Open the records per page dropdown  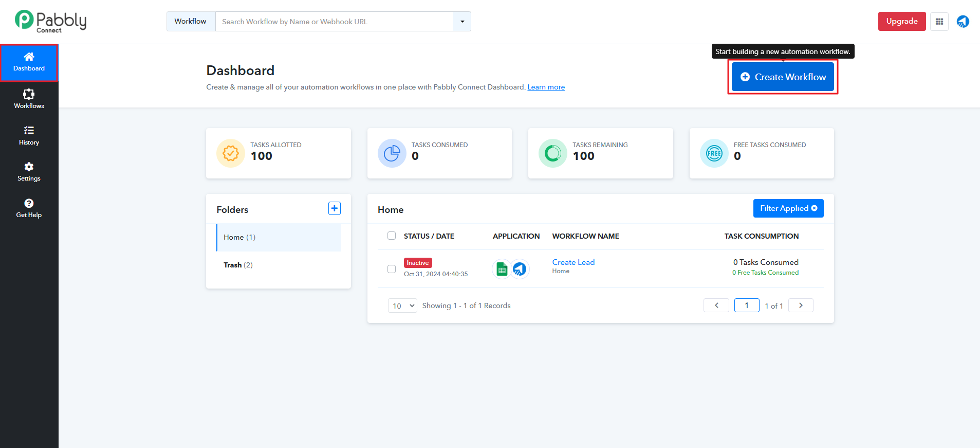coord(402,306)
